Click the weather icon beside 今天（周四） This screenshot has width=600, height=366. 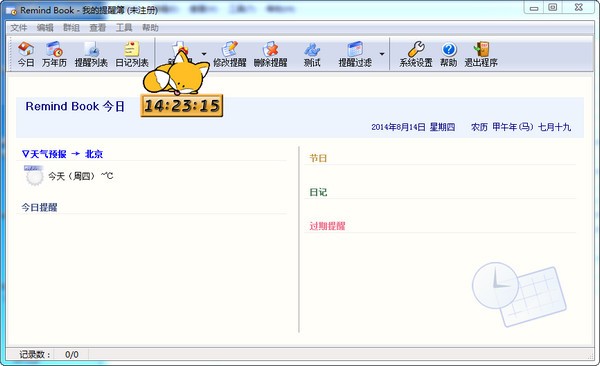click(x=34, y=176)
